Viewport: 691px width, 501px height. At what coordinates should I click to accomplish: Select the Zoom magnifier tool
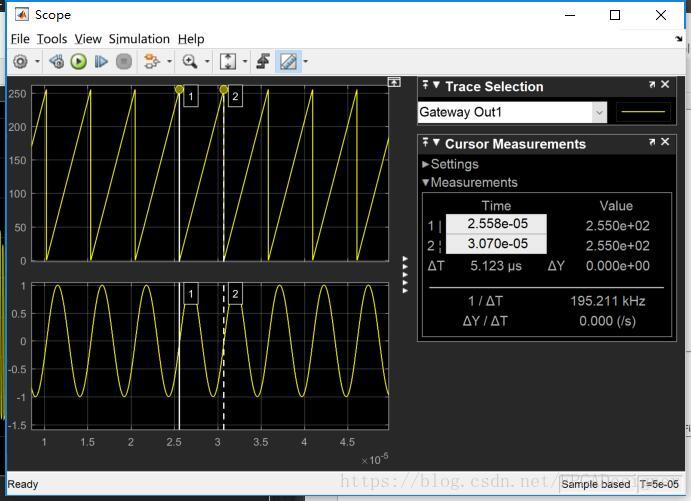pos(189,61)
